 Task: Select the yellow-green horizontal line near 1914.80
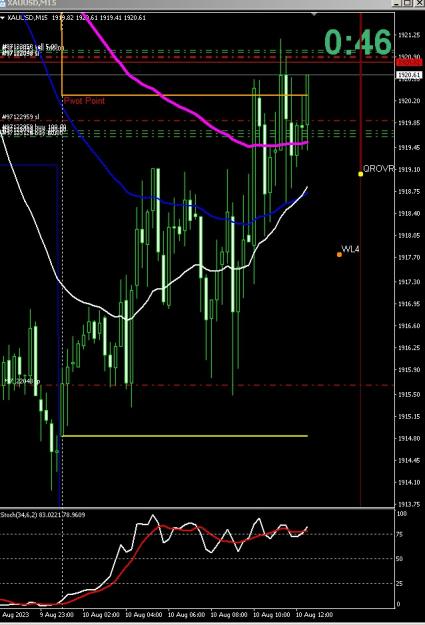pyautogui.click(x=185, y=436)
